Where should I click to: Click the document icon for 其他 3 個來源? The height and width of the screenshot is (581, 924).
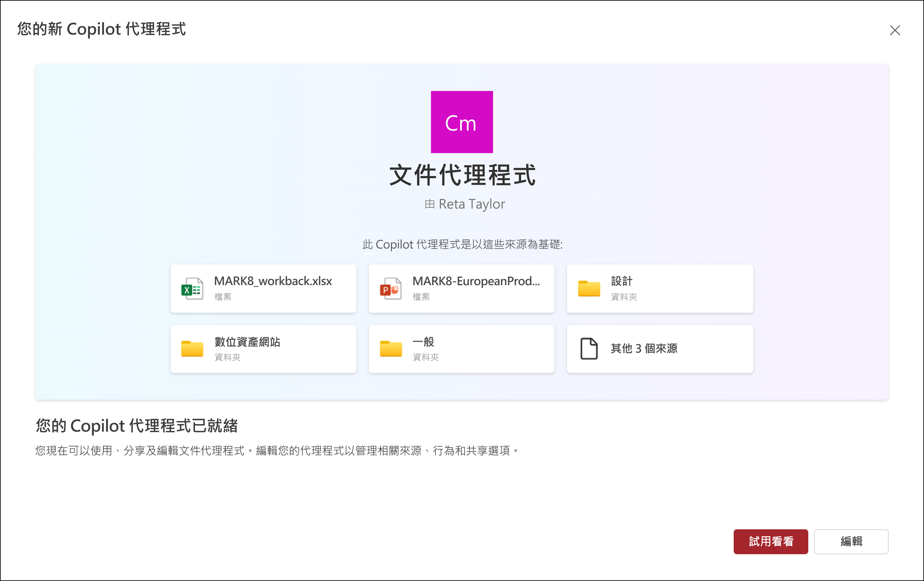click(589, 349)
